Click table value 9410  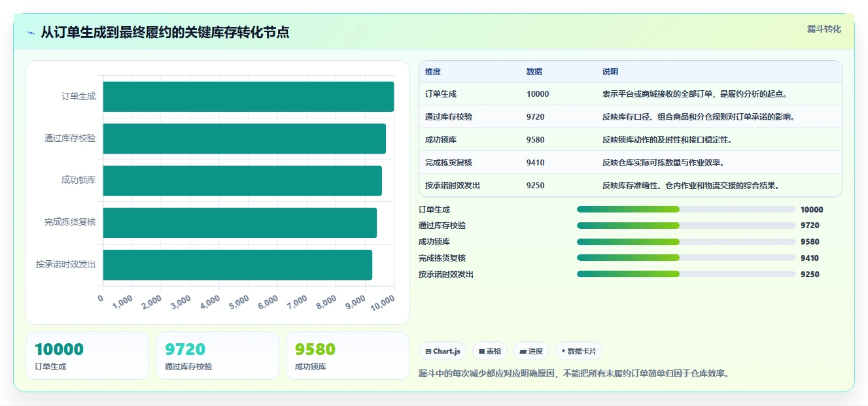[x=536, y=163]
